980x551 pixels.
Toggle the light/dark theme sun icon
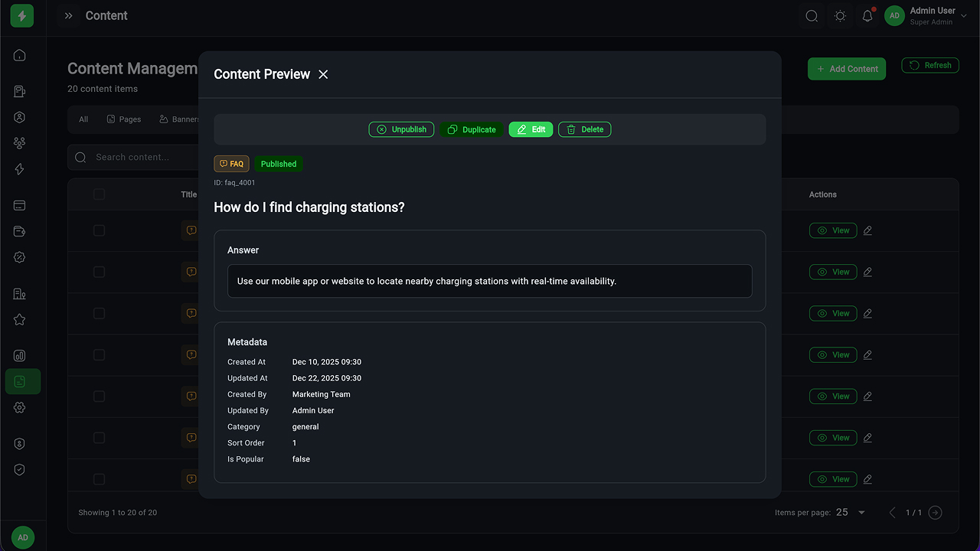[840, 16]
